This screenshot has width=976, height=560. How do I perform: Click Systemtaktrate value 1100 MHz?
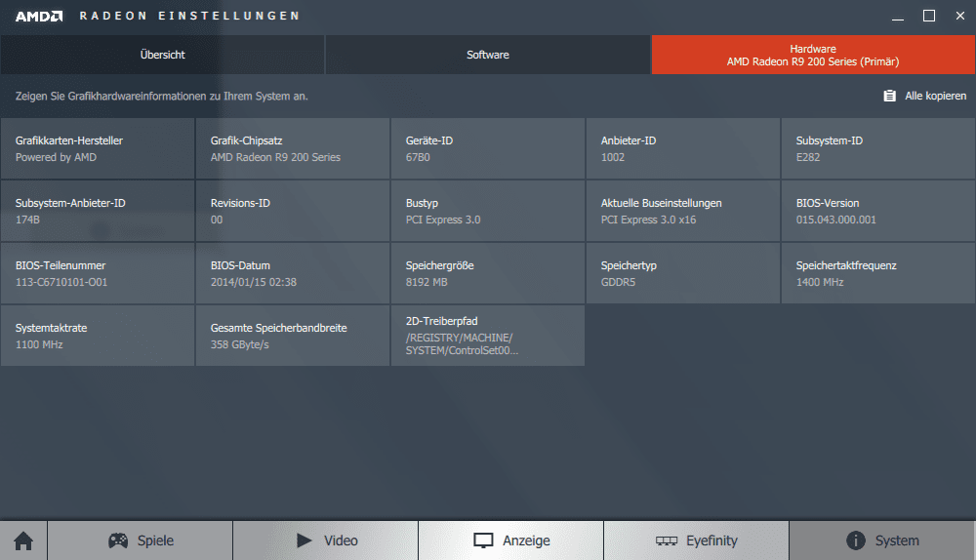[39, 344]
